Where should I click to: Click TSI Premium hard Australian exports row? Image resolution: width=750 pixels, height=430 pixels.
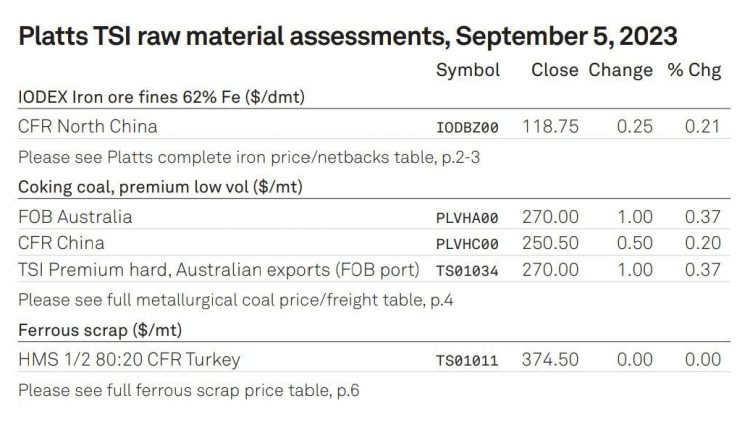click(374, 270)
